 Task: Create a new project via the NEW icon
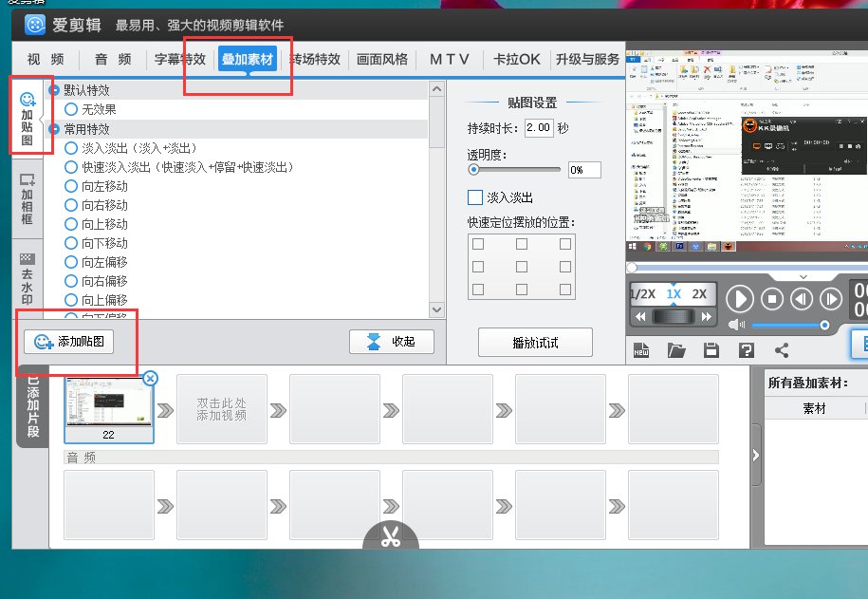(640, 349)
